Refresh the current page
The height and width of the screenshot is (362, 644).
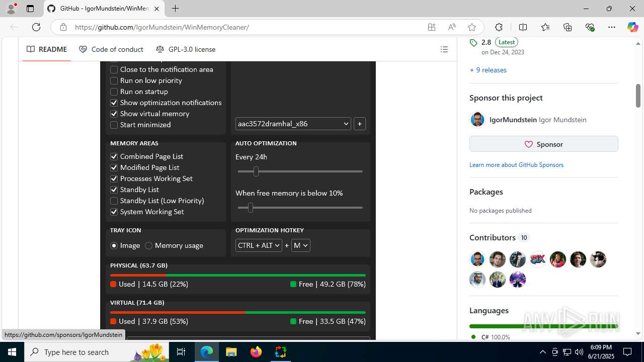36,27
